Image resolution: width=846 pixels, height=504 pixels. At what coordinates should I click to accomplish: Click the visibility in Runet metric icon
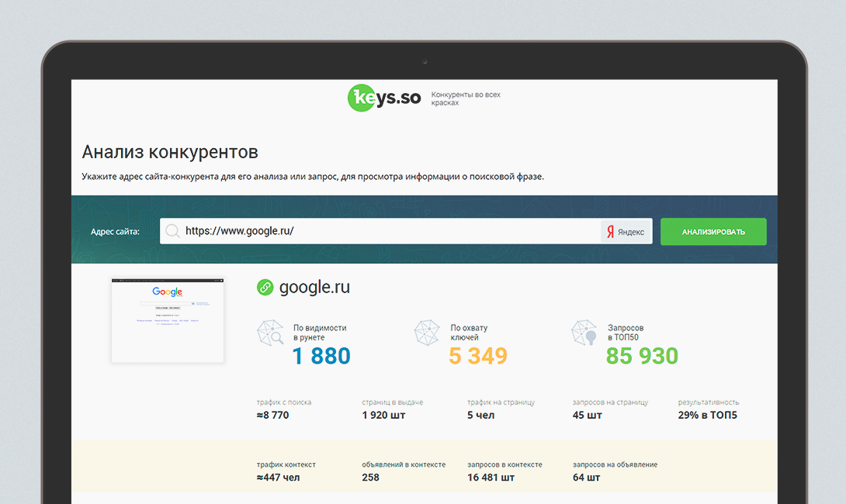pos(270,333)
